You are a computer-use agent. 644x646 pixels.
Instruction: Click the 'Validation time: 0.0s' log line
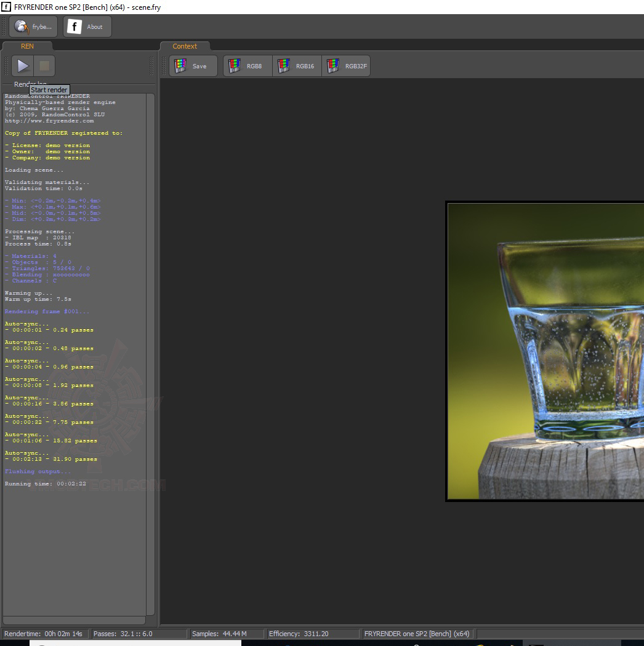coord(43,188)
